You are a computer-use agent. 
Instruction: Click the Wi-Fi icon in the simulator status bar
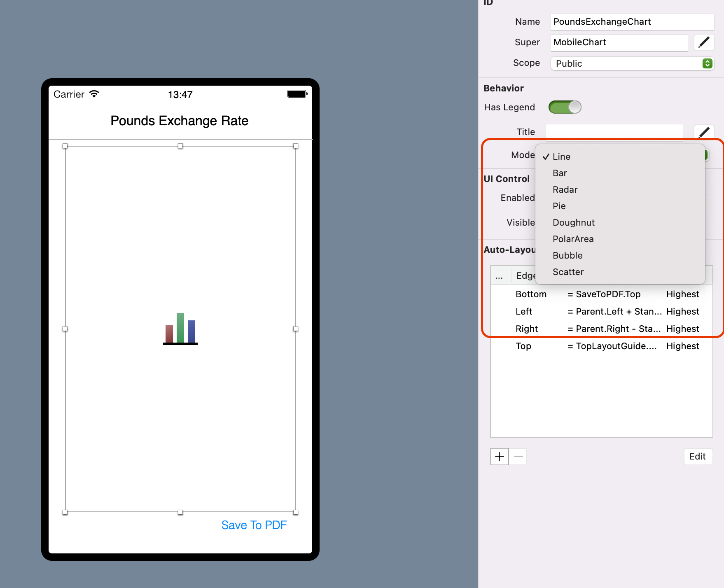tap(94, 94)
